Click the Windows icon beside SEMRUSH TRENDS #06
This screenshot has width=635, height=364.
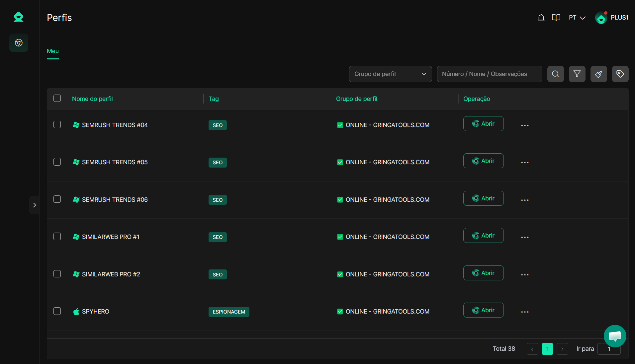click(76, 200)
